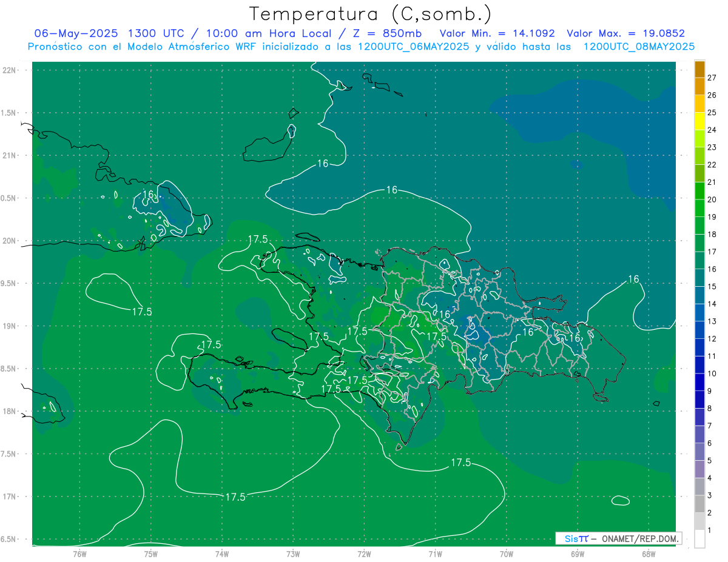
Task: Click the 'Valor Max. = 19.0852' value
Action: 625,33
